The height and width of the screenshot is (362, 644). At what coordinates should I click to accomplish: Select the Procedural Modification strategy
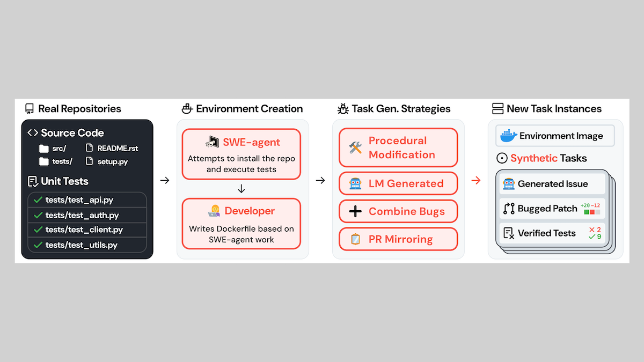(x=398, y=147)
